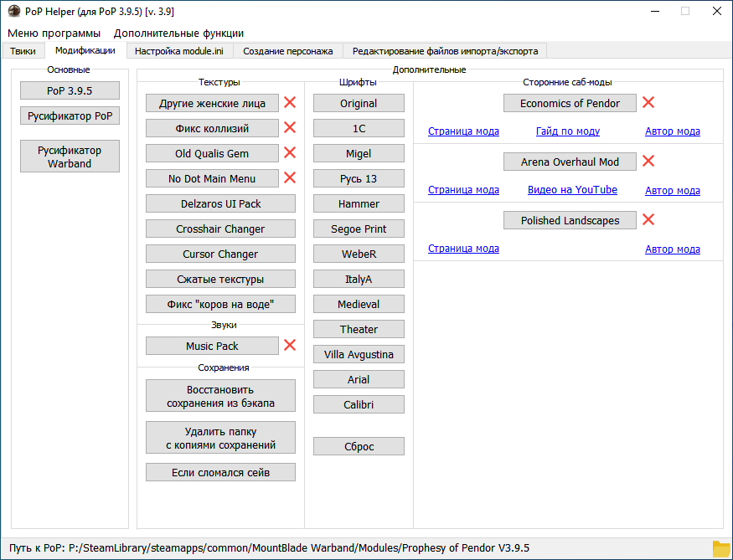This screenshot has height=560, width=733.
Task: Open Видео на YouTube link
Action: pos(572,190)
